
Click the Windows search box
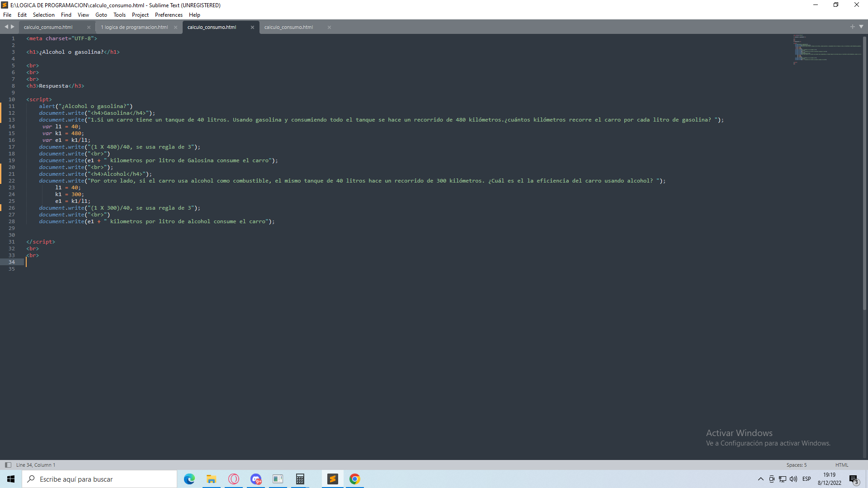click(x=99, y=479)
